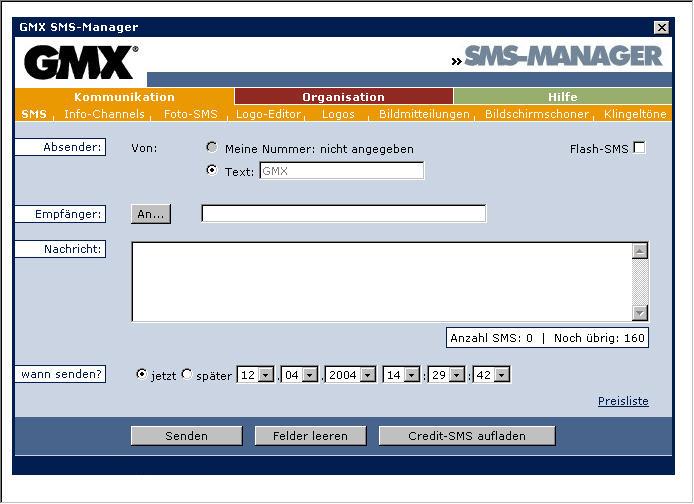Click the Senden button
This screenshot has height=504, width=694.
pyautogui.click(x=186, y=436)
